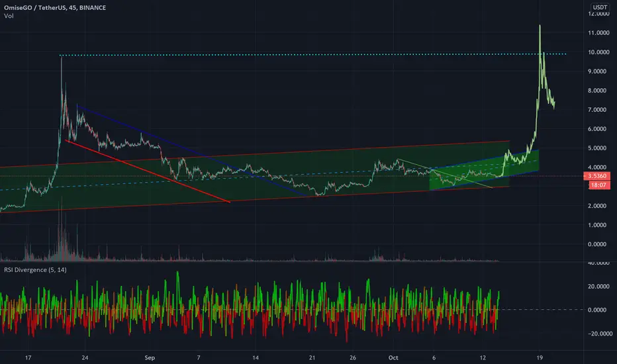The height and width of the screenshot is (364, 617).
Task: Click the 5.0000 price axis label
Action: 597,148
